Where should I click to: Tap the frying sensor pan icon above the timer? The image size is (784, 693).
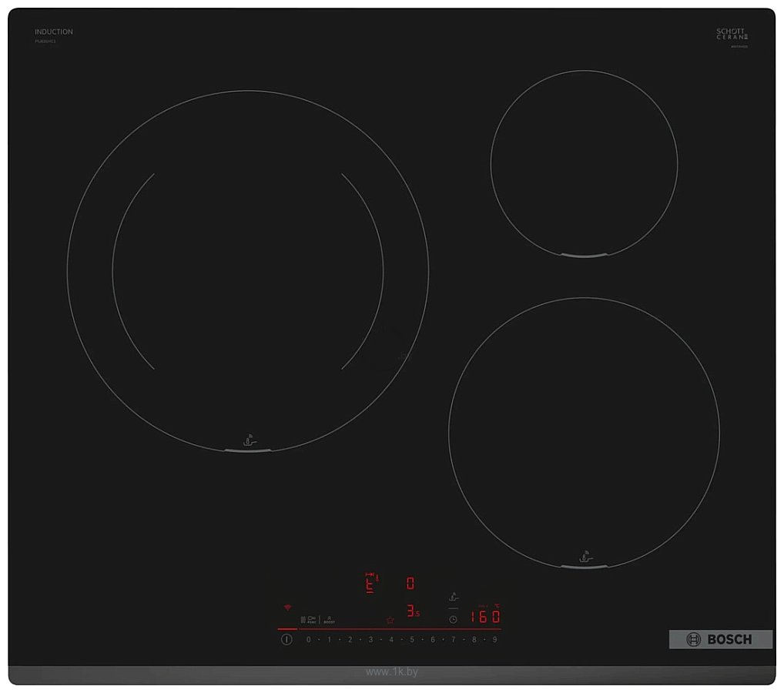pyautogui.click(x=454, y=597)
